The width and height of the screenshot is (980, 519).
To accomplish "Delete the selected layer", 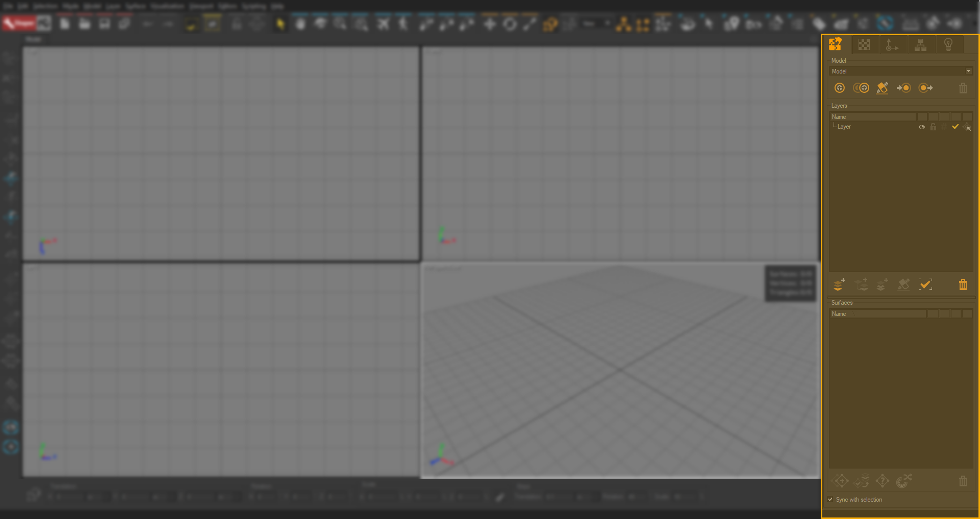I will click(963, 284).
